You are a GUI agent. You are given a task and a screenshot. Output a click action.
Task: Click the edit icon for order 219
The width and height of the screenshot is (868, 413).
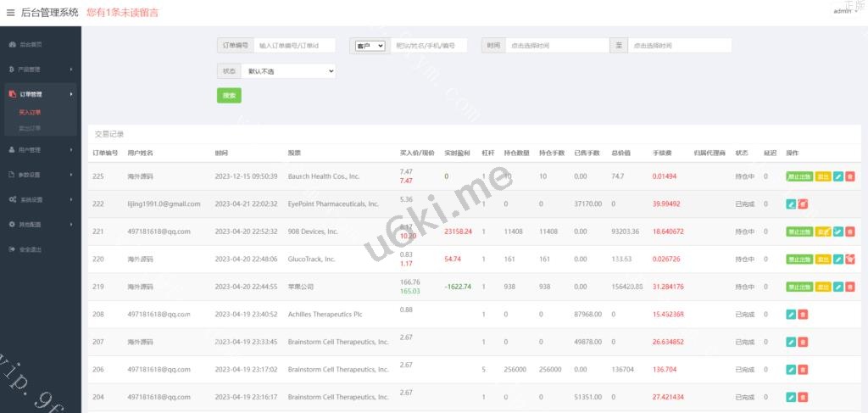tap(838, 287)
